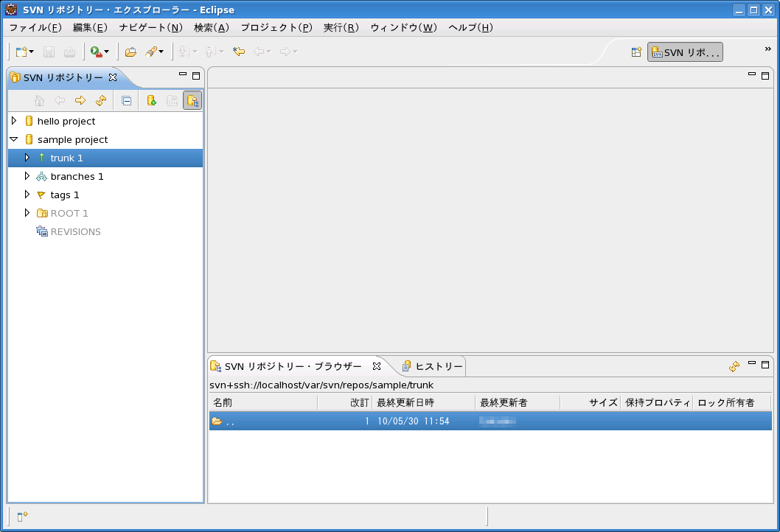Open the Search flashlight dropdown arrow
Viewport: 780px width, 532px height.
pyautogui.click(x=161, y=52)
